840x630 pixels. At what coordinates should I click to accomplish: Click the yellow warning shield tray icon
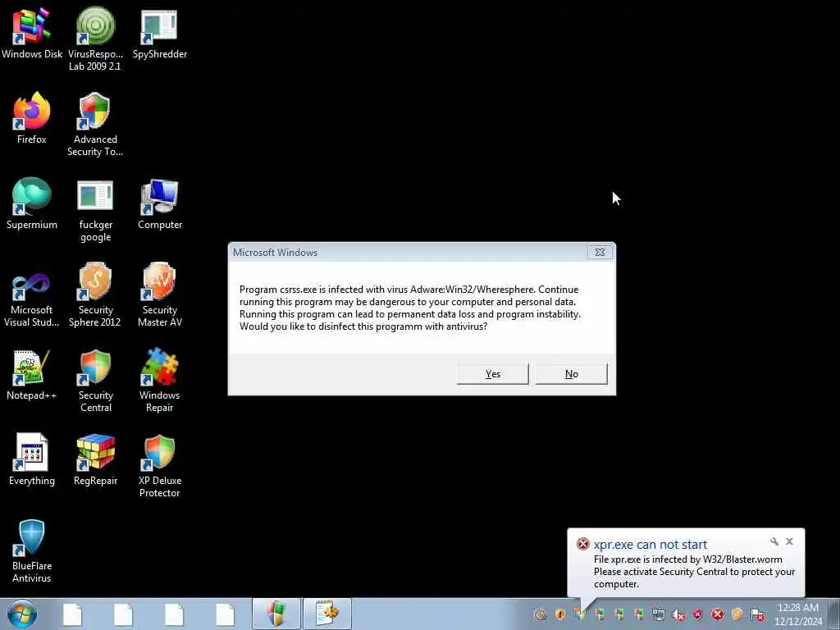pos(560,614)
